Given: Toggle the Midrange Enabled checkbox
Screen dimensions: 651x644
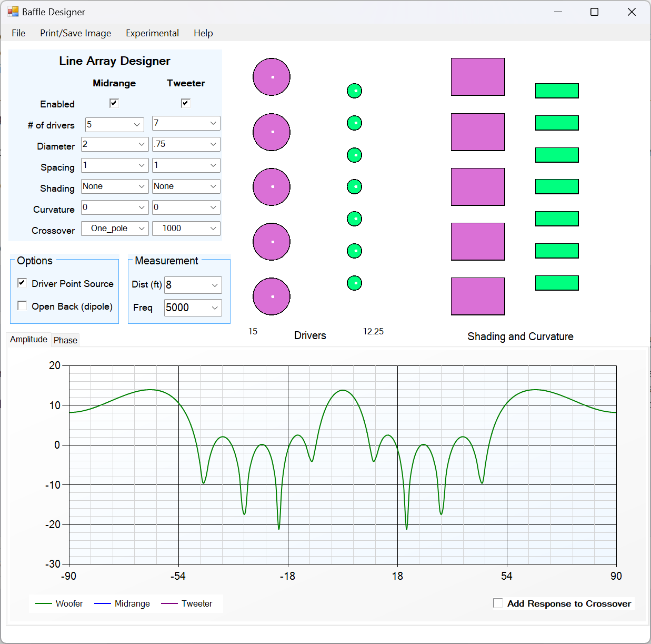Looking at the screenshot, I should [x=114, y=103].
